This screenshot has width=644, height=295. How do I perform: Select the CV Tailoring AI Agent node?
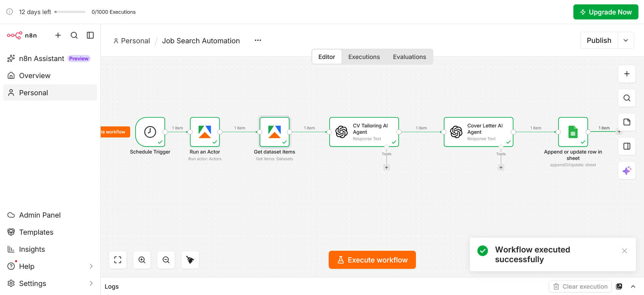coord(364,132)
